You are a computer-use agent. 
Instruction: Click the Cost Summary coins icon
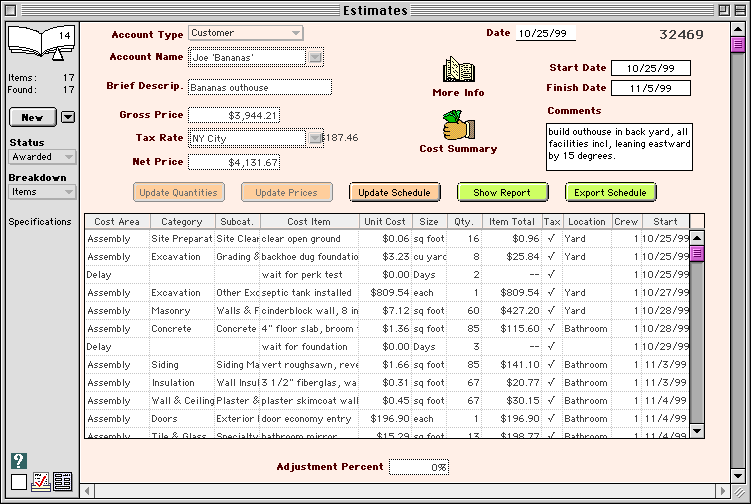coord(457,127)
